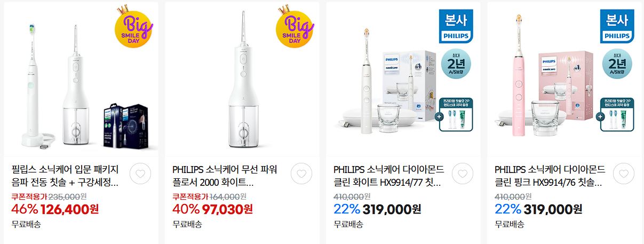Open the white DiamondClean toothbrush product image
This screenshot has width=644, height=244.
tap(403, 79)
